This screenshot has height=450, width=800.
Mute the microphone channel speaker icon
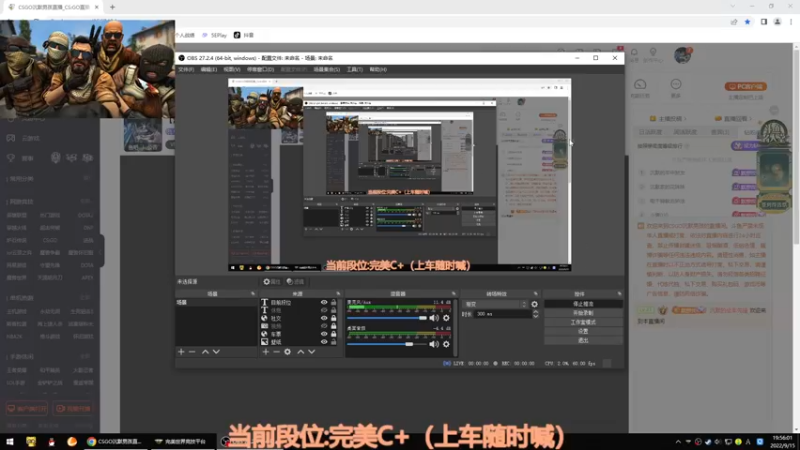[434, 318]
